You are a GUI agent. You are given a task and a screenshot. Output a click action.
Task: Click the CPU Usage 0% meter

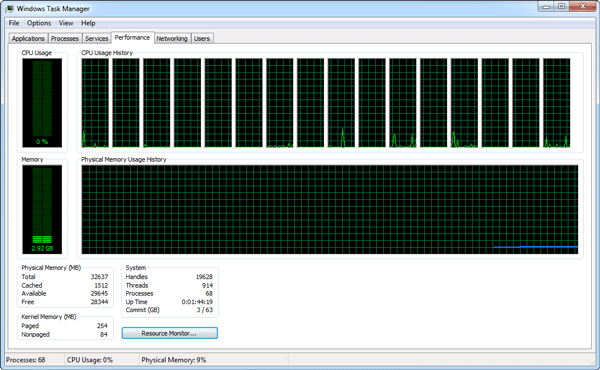point(42,103)
